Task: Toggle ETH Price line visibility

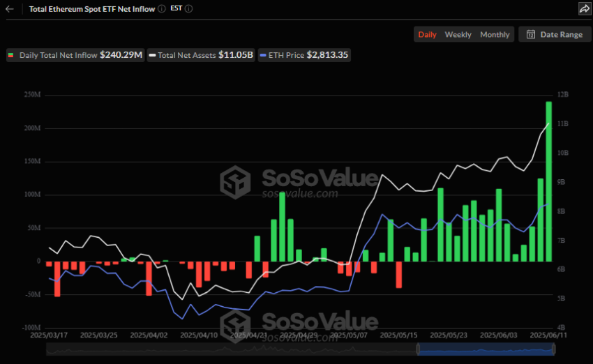Action: click(303, 55)
